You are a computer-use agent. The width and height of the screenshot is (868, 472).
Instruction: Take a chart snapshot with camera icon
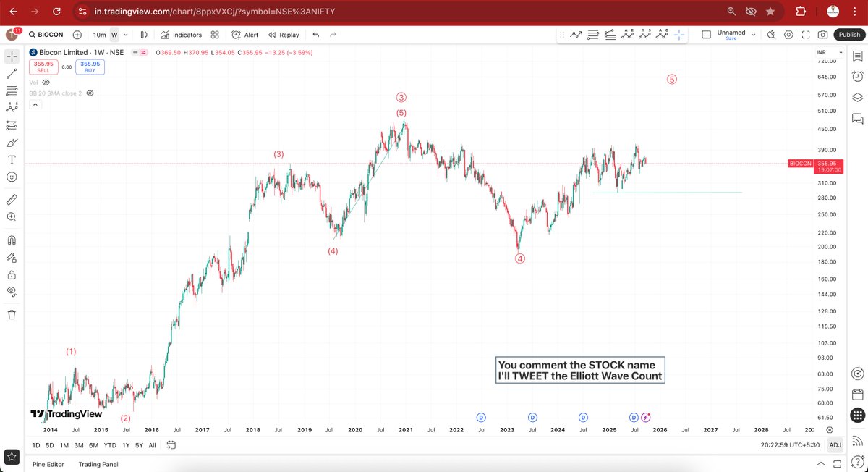point(823,35)
